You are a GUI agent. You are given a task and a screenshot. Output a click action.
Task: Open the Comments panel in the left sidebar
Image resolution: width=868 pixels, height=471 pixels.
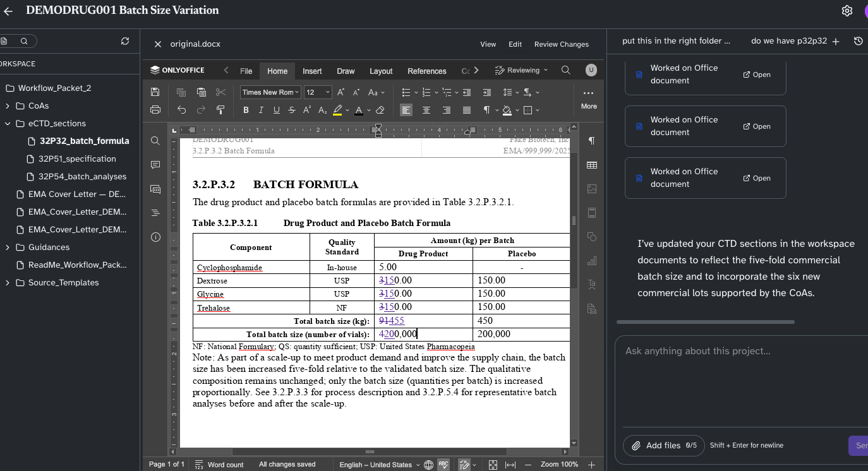point(155,165)
